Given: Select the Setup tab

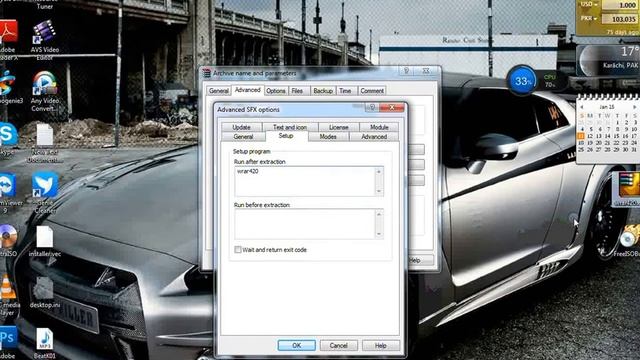Looking at the screenshot, I should [x=286, y=136].
